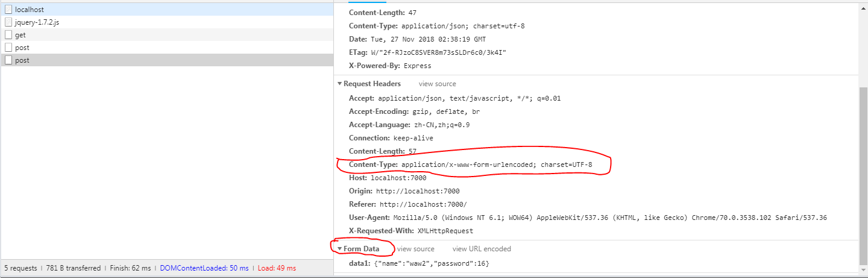
Task: Click the get request file icon
Action: point(8,35)
